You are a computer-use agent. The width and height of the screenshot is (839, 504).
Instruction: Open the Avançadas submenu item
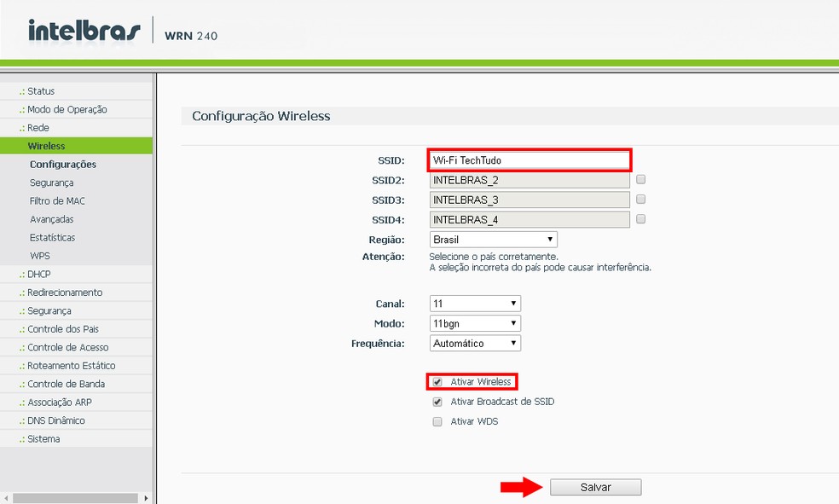click(51, 219)
